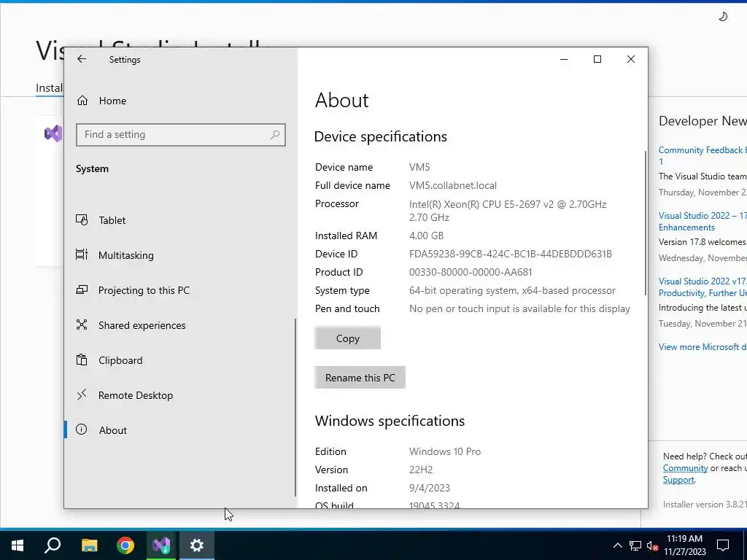Open taskbar Search
This screenshot has height=560, width=747.
pos(53,545)
